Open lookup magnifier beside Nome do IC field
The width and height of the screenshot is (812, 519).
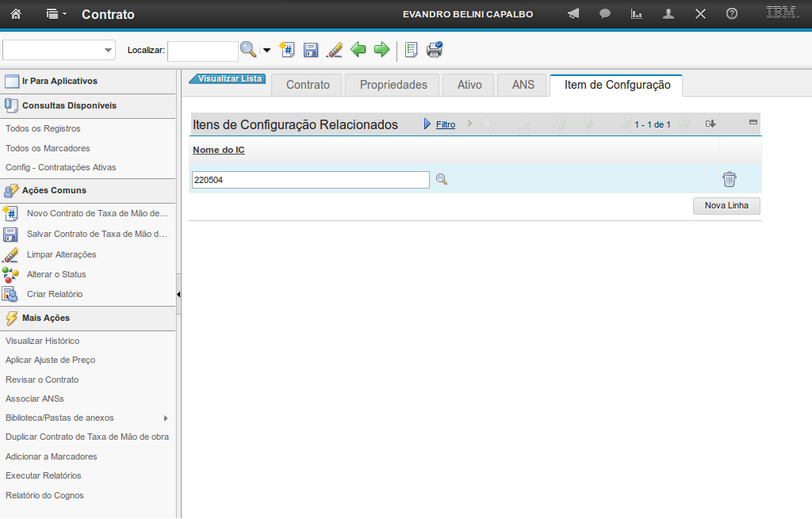click(442, 180)
